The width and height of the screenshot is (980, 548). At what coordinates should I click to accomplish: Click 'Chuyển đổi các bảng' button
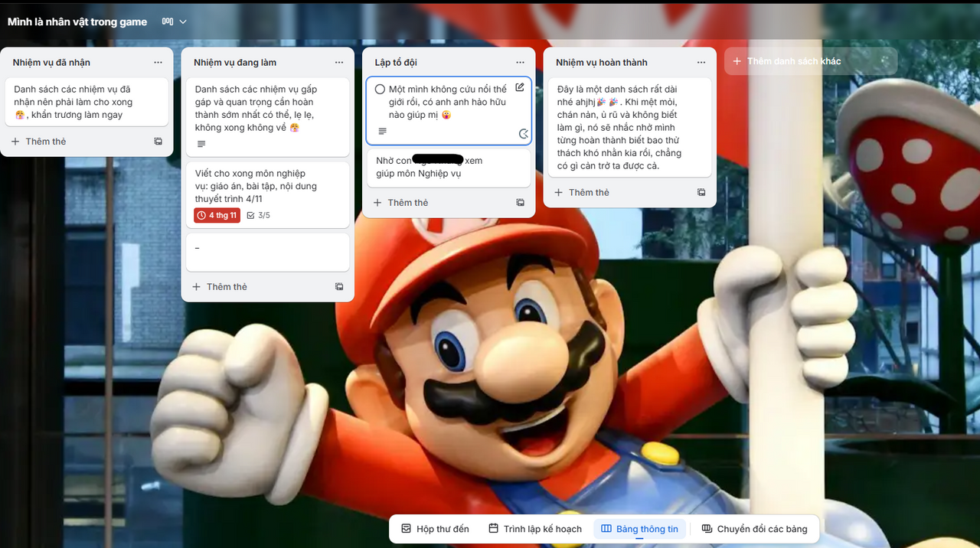(x=754, y=529)
